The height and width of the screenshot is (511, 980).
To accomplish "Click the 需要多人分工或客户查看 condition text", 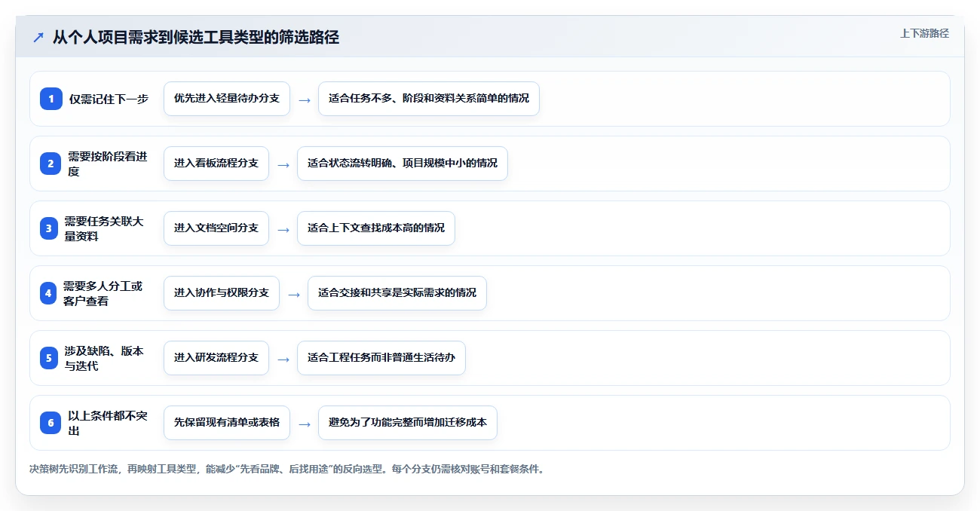I will click(x=103, y=293).
